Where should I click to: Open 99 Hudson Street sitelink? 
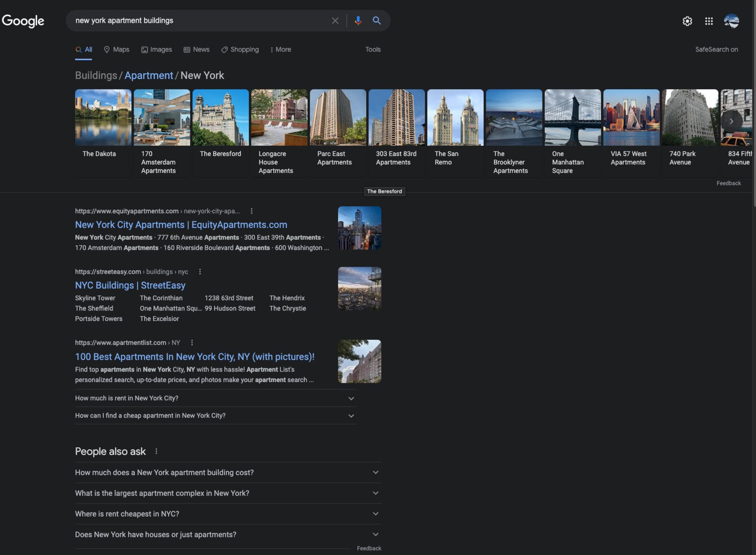(230, 309)
